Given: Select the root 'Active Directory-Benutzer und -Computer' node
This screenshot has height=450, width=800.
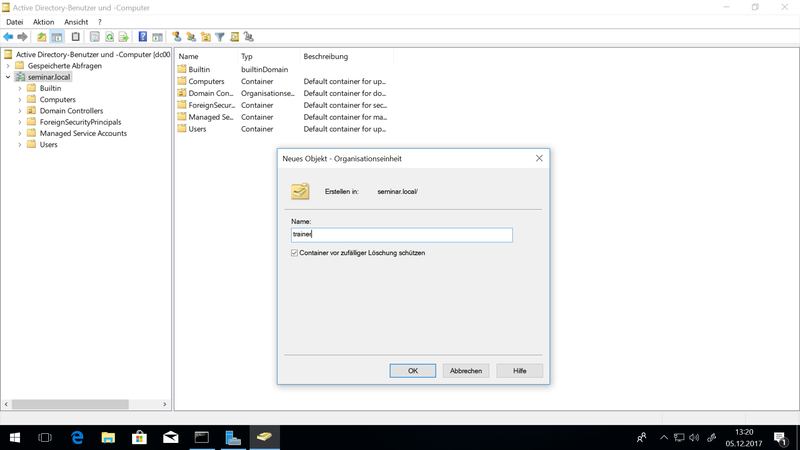Looking at the screenshot, I should click(93, 55).
